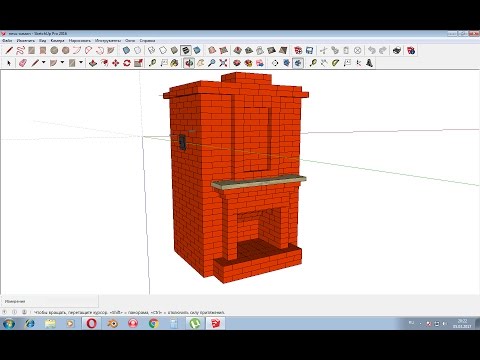This screenshot has height=360, width=480.
Task: Select the Axes tool
Action: 358,63
